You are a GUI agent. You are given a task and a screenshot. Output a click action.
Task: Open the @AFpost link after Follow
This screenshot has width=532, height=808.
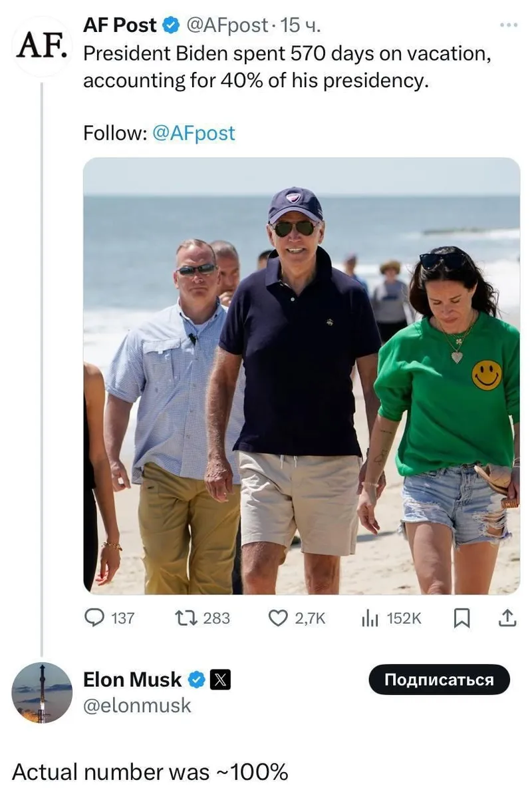coord(194,133)
